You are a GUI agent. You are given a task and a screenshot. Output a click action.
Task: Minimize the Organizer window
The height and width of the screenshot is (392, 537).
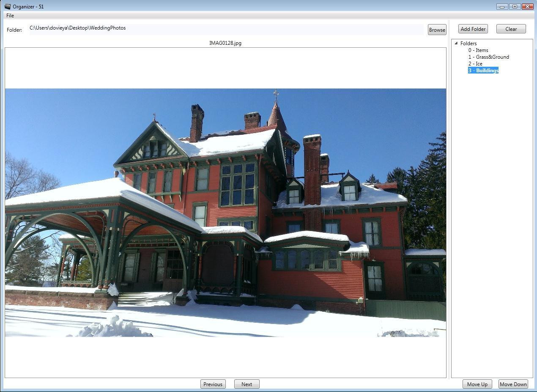502,6
